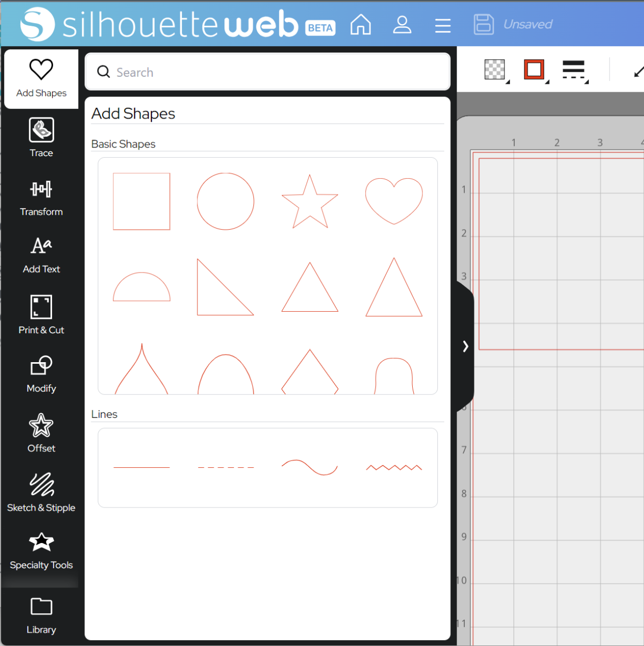This screenshot has width=644, height=646.
Task: Open the hamburger menu
Action: point(443,25)
